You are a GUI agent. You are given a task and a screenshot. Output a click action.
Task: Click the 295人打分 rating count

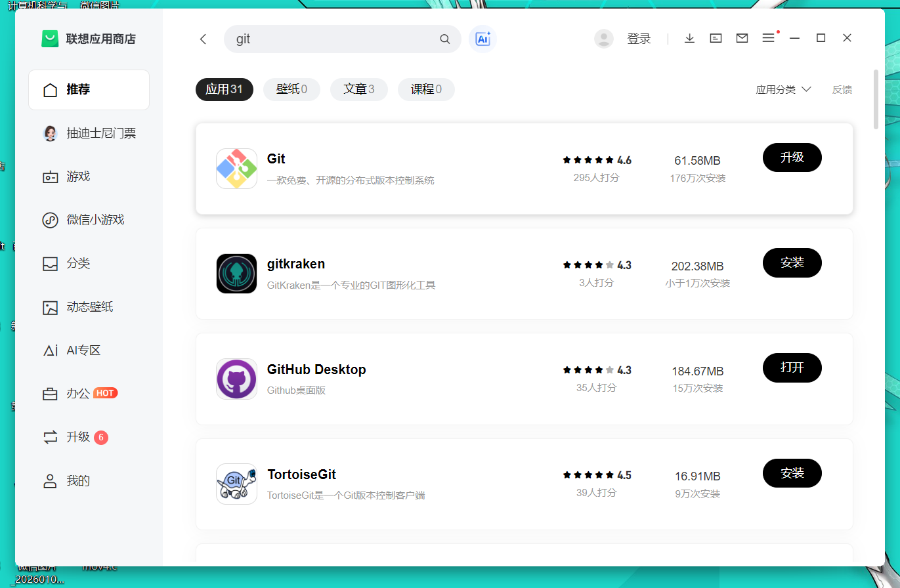coord(597,178)
